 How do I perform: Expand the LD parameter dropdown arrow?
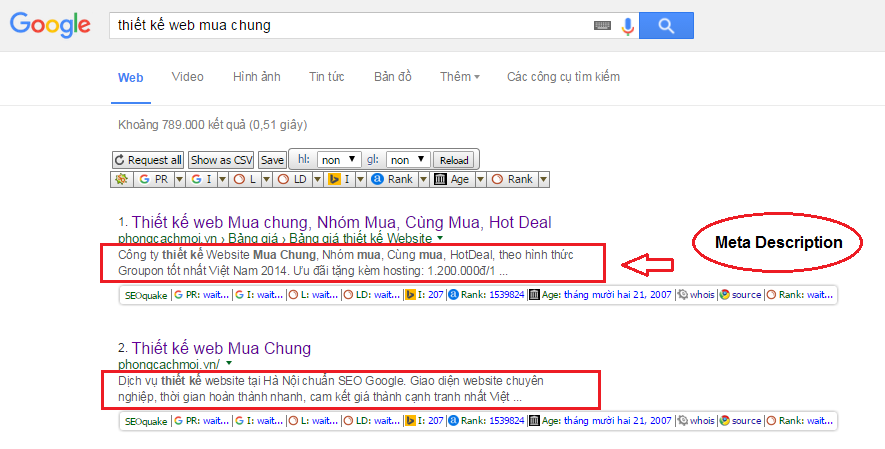point(318,179)
